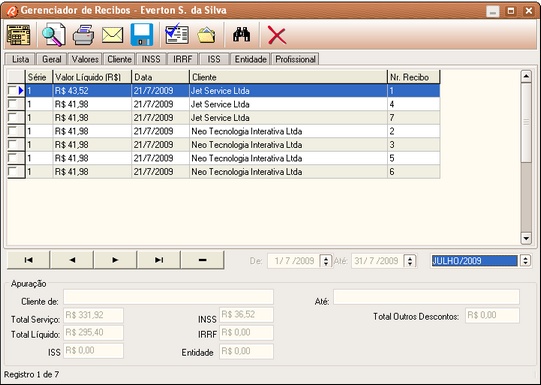
Task: Check the box for receipt number 4
Action: [13, 104]
